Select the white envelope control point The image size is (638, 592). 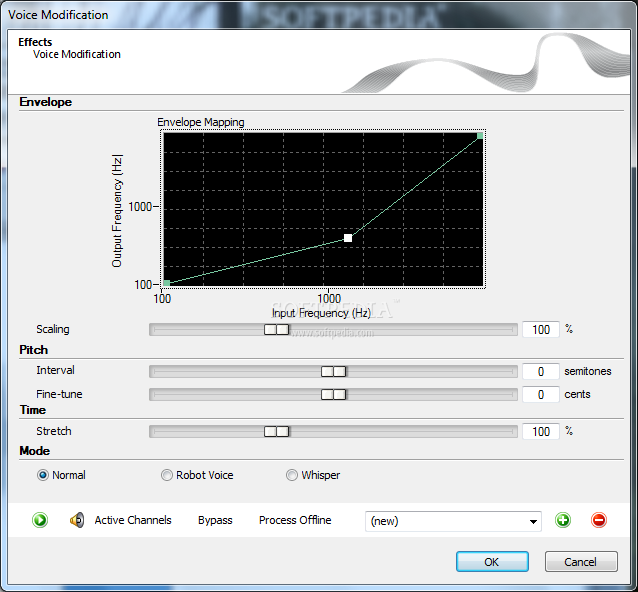348,238
